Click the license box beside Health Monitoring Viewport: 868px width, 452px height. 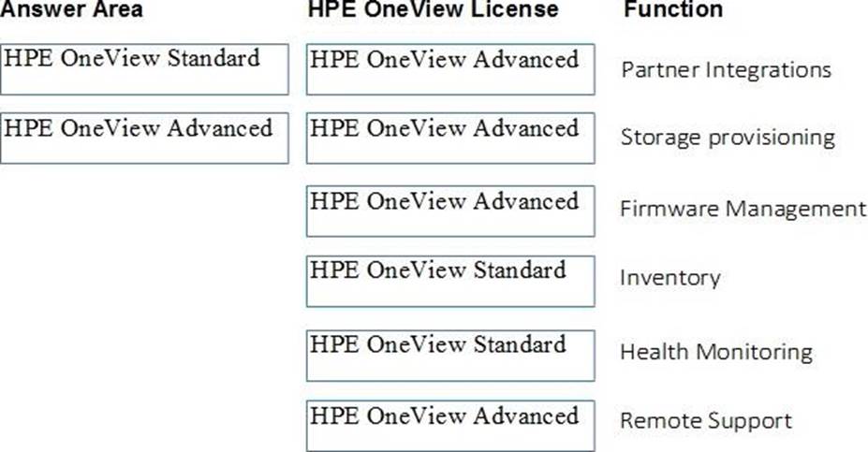pos(449,355)
